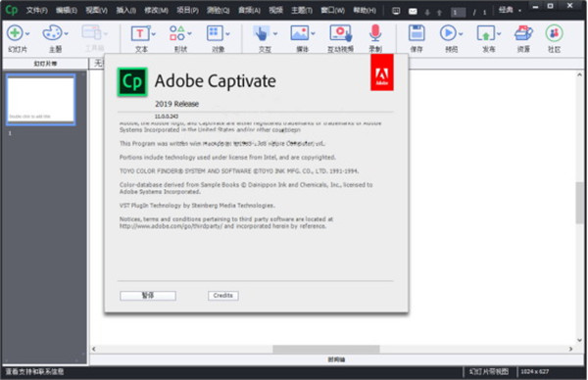Open the 插入(I) menu

pos(126,10)
